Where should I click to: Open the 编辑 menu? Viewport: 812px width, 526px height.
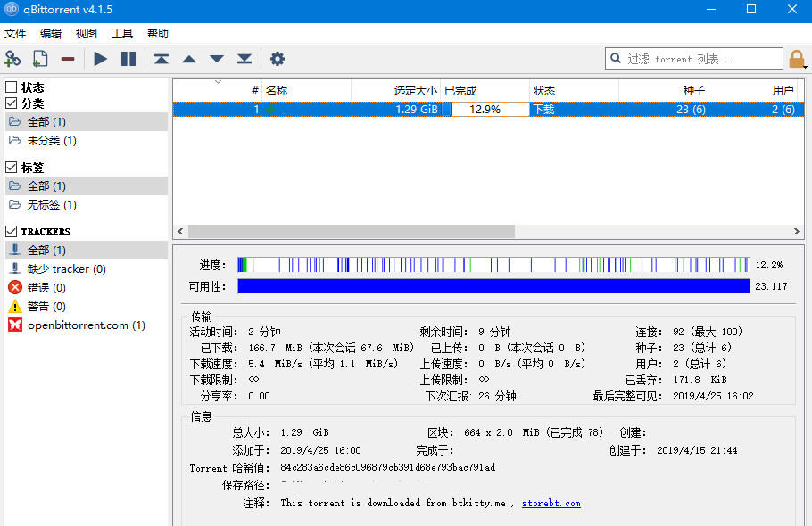pyautogui.click(x=51, y=34)
